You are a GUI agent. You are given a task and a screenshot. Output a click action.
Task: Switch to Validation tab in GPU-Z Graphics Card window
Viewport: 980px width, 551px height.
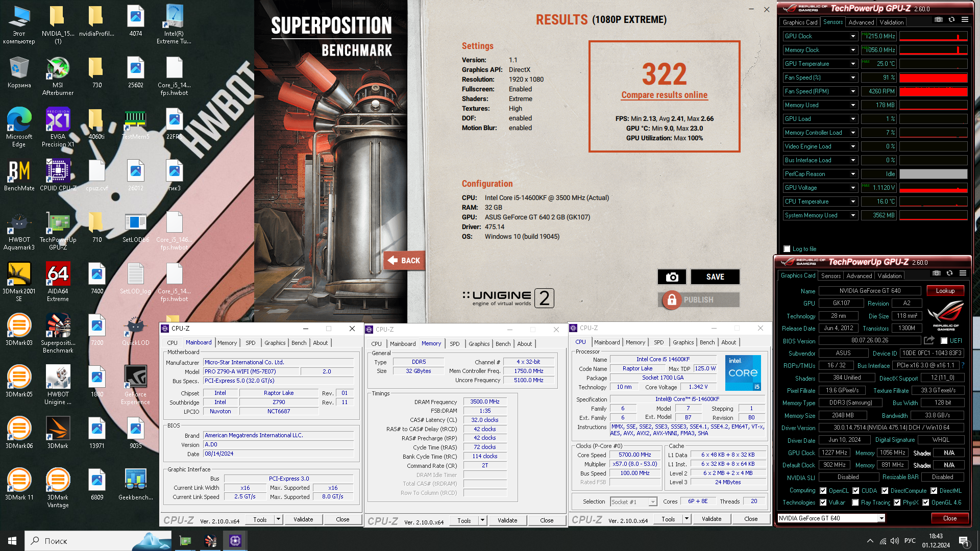(x=890, y=276)
